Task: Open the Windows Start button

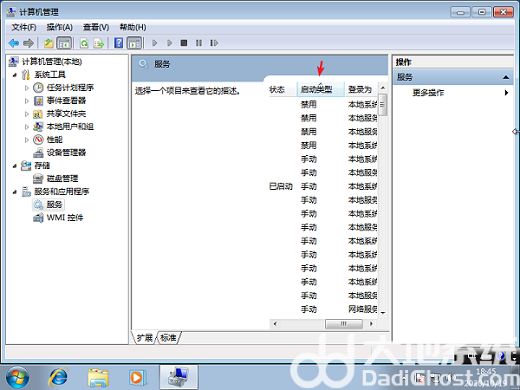Action: 17,377
